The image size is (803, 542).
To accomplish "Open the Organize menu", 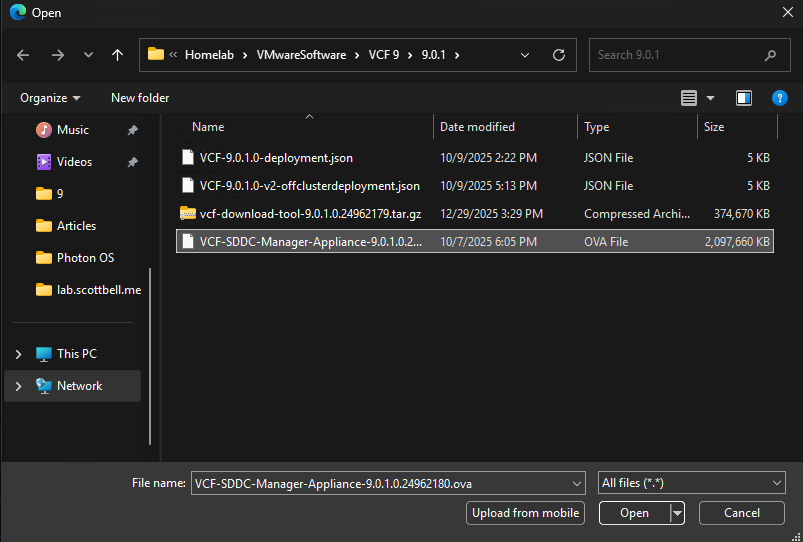I will pyautogui.click(x=50, y=98).
